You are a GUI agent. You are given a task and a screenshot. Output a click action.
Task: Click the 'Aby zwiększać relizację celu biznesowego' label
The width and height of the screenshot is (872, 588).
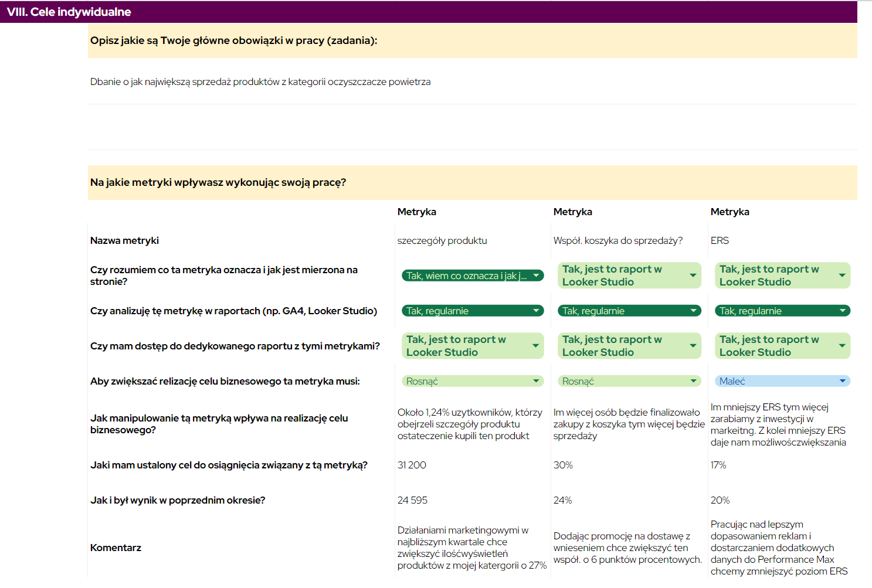(x=225, y=381)
